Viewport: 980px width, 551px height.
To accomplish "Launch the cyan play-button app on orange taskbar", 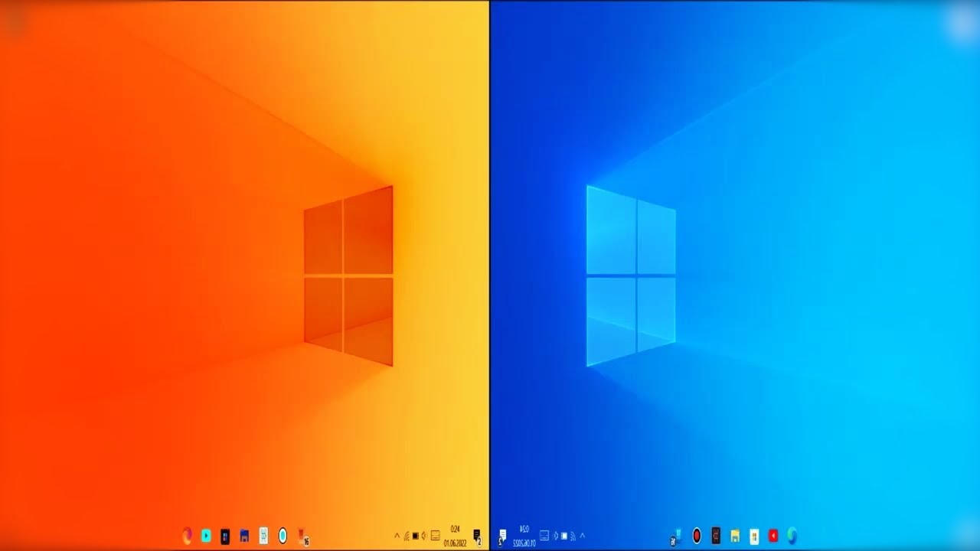I will [x=206, y=536].
